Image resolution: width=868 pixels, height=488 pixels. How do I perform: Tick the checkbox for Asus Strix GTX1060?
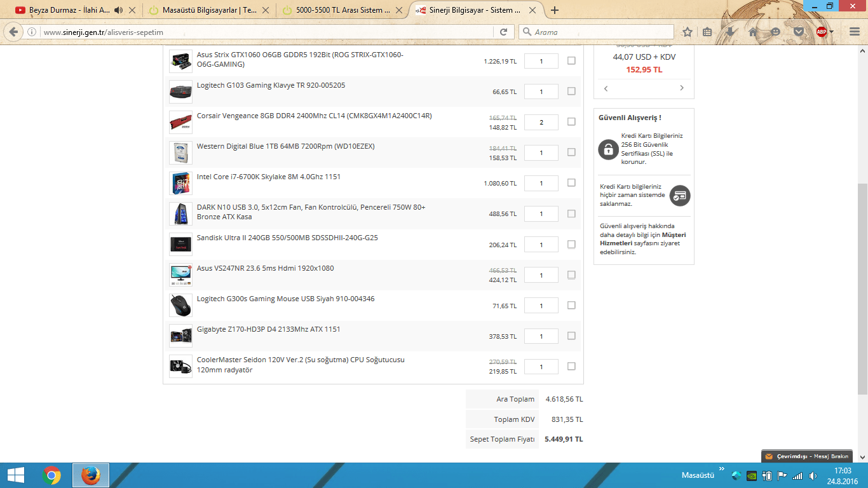point(571,60)
